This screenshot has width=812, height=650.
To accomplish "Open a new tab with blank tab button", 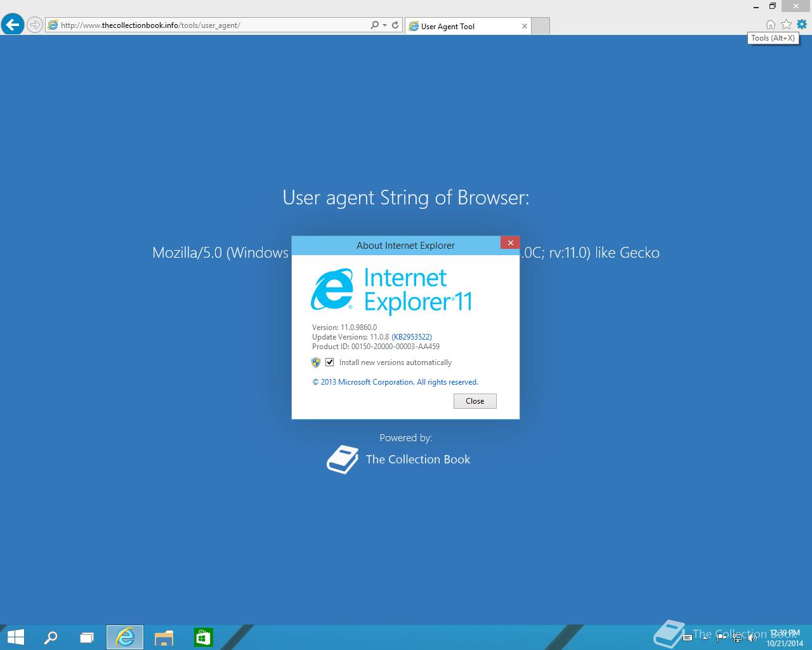I will [x=540, y=26].
